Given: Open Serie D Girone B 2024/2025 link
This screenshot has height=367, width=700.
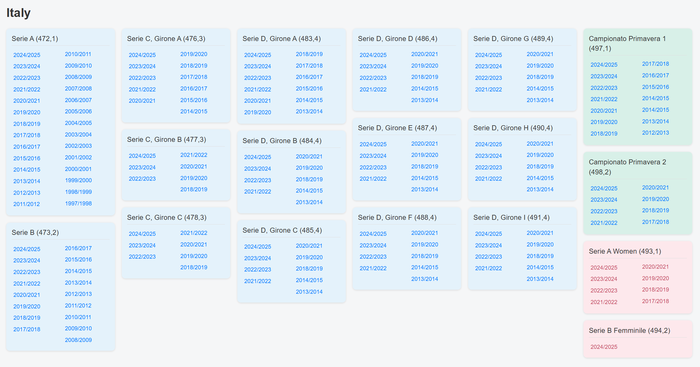Looking at the screenshot, I should click(258, 157).
